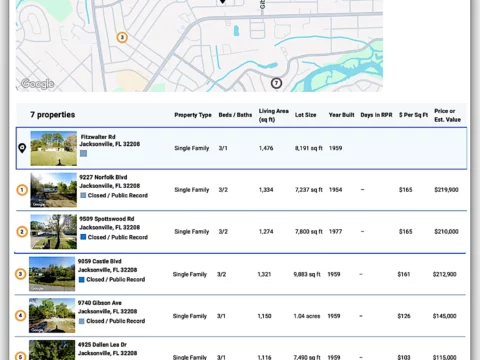Click the 8,191 sq ft lot size
Image resolution: width=480 pixels, height=360 pixels.
(x=309, y=148)
